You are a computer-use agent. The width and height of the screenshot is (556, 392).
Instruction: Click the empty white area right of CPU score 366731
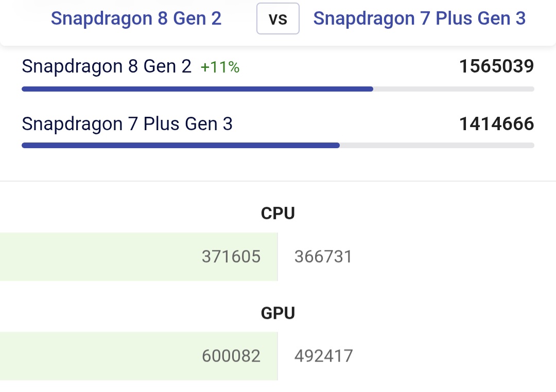453,257
